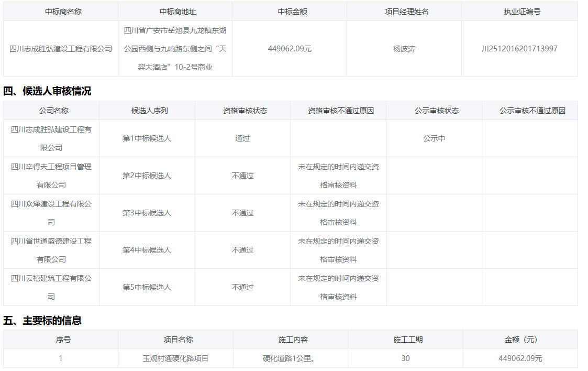
Task: Click the 四、候选人审核情况 section heading
Action: pos(47,91)
